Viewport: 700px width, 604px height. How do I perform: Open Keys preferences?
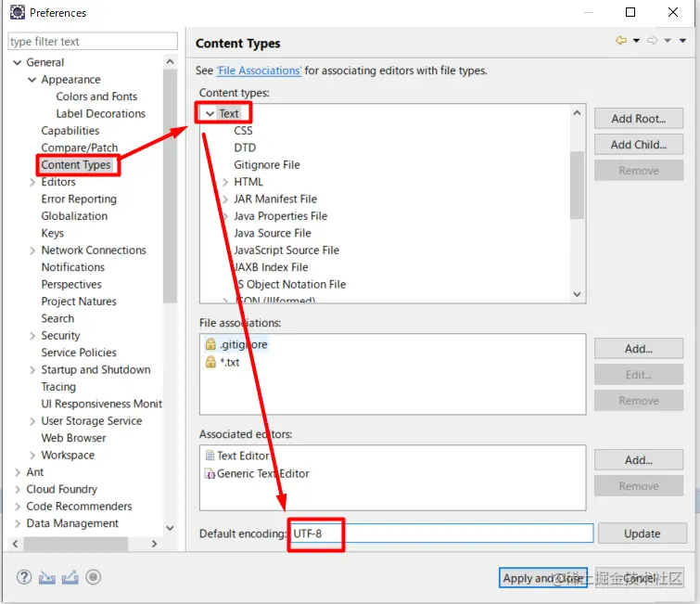pos(52,233)
